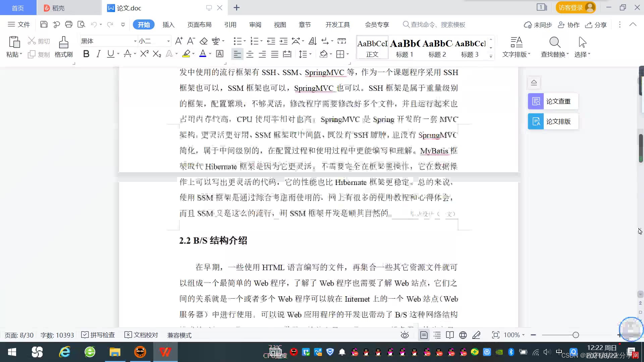Toggle spell check (拼写检查) in status bar
Image resolution: width=644 pixels, height=362 pixels.
98,335
